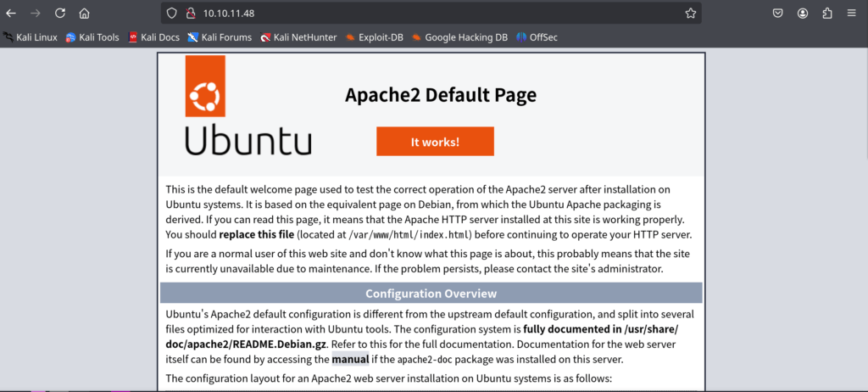Click the Google Hacking DB favicon
Viewport: 868px width, 392px height.
(416, 37)
